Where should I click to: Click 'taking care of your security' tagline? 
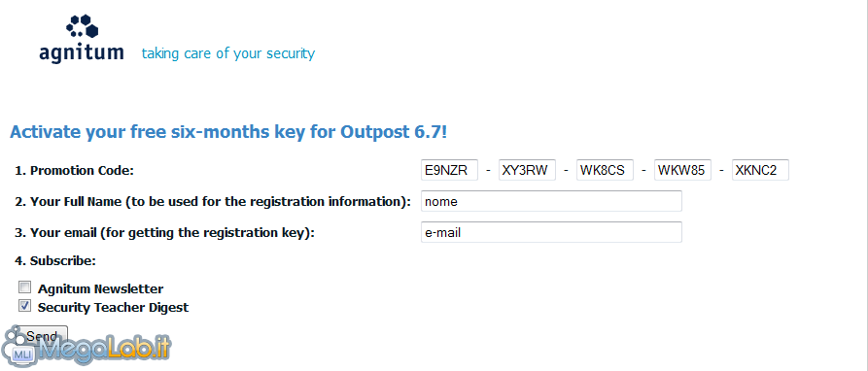228,53
